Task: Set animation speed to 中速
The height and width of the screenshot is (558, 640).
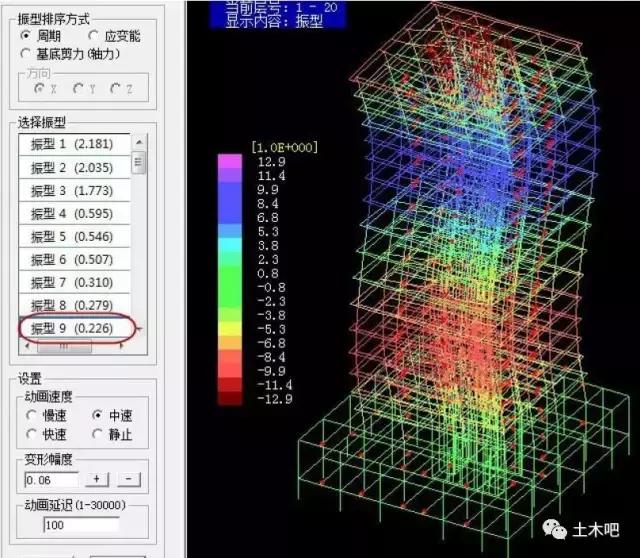Action: pyautogui.click(x=97, y=416)
